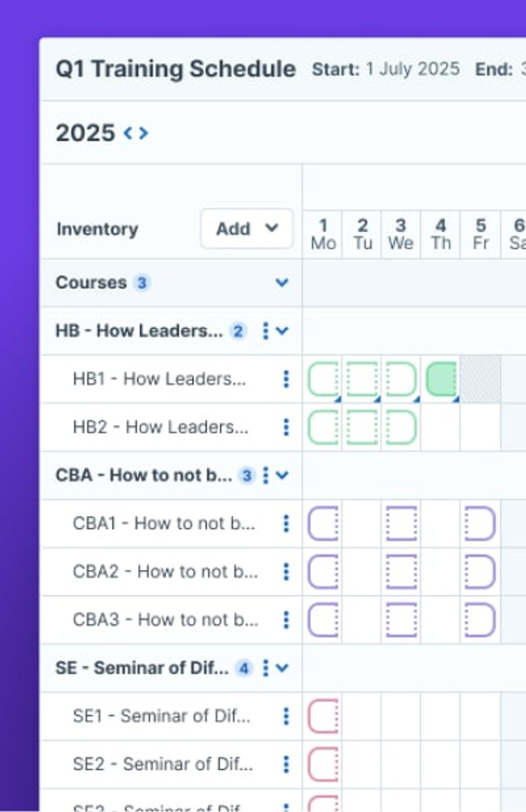This screenshot has width=526, height=812.
Task: Open the options menu for CBA2
Action: (x=286, y=571)
